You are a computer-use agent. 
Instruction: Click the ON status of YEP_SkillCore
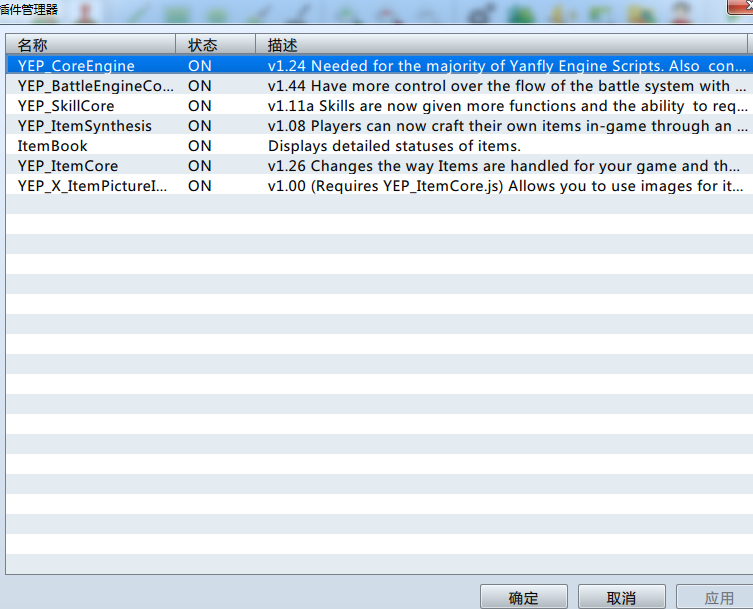coord(200,106)
